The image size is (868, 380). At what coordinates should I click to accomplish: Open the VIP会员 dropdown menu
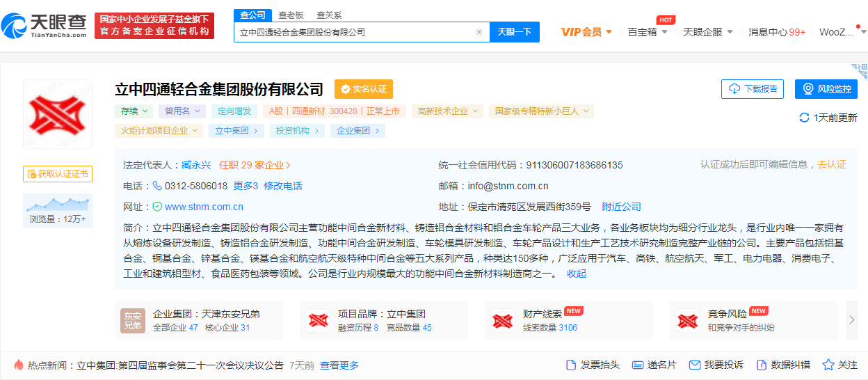click(586, 32)
